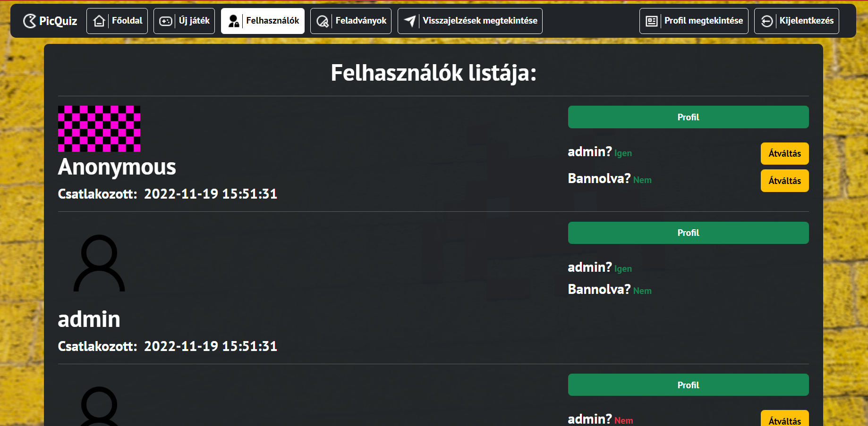Click the profile card icon

(652, 21)
